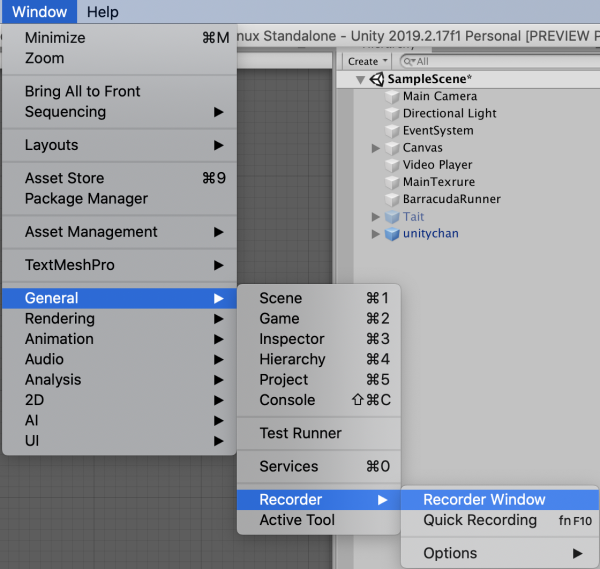Click the blue prefab icon next to Tait
Viewport: 600px width, 569px height.
coord(392,217)
